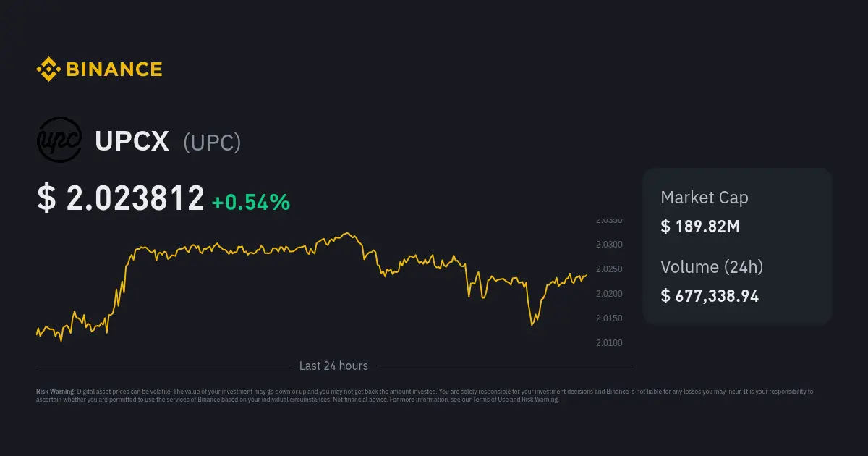This screenshot has width=868, height=456.
Task: Click the BINANCE wordmark text
Action: (114, 69)
